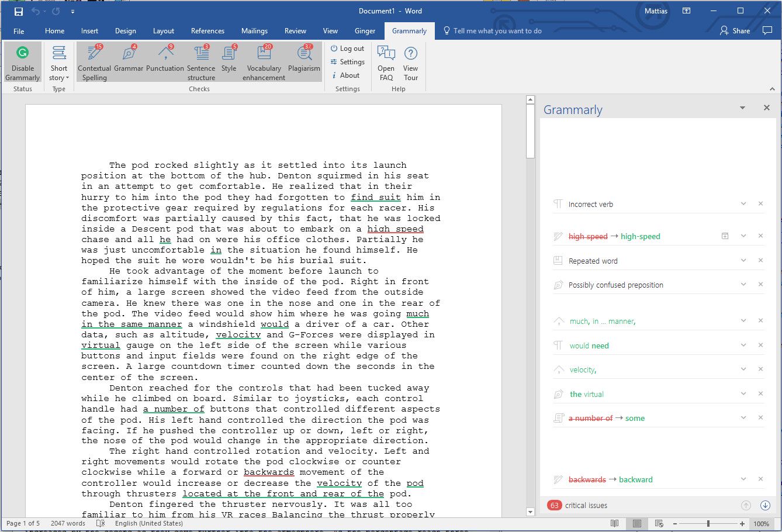Expand the Incorrect verb suggestion
The image size is (782, 532).
(743, 203)
